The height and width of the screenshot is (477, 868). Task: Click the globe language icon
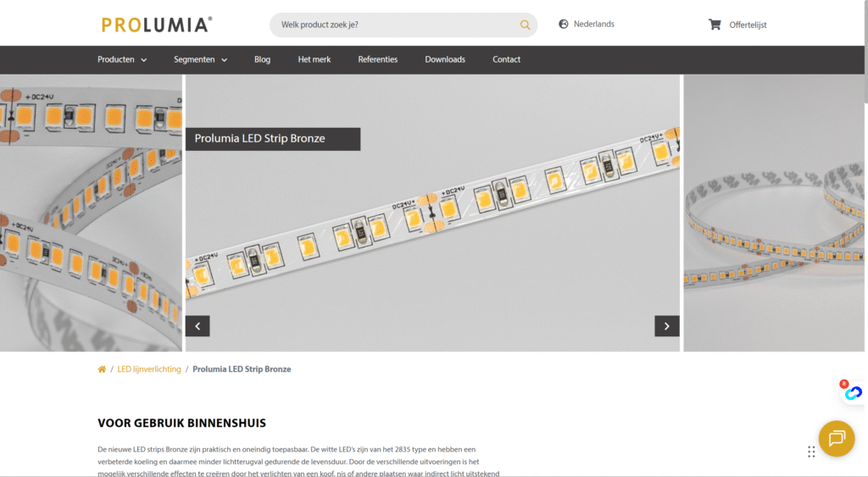click(564, 24)
